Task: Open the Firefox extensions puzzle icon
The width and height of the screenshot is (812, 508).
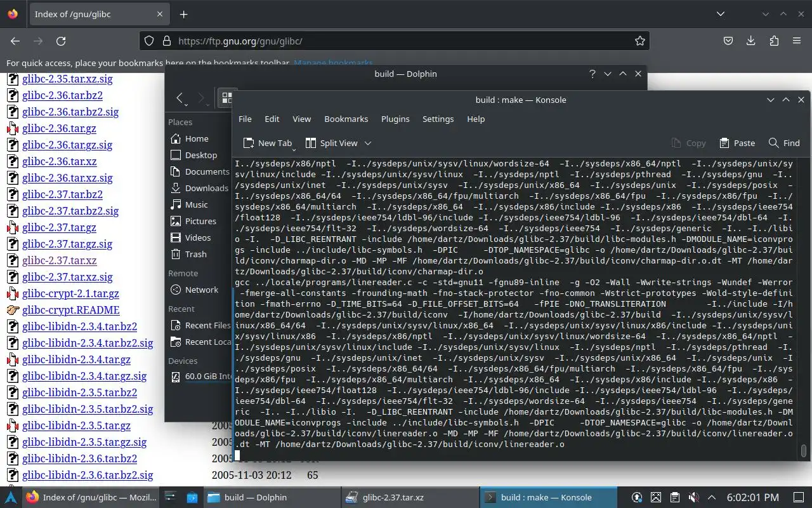Action: (x=774, y=41)
